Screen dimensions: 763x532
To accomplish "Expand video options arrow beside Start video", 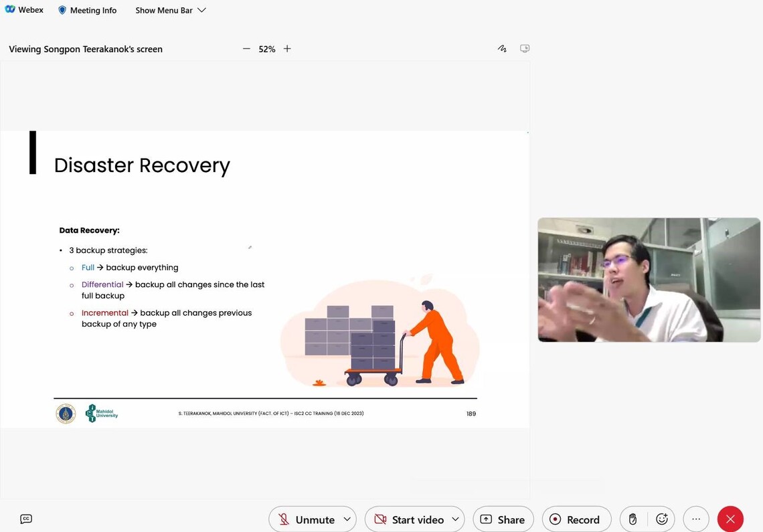I will [455, 519].
